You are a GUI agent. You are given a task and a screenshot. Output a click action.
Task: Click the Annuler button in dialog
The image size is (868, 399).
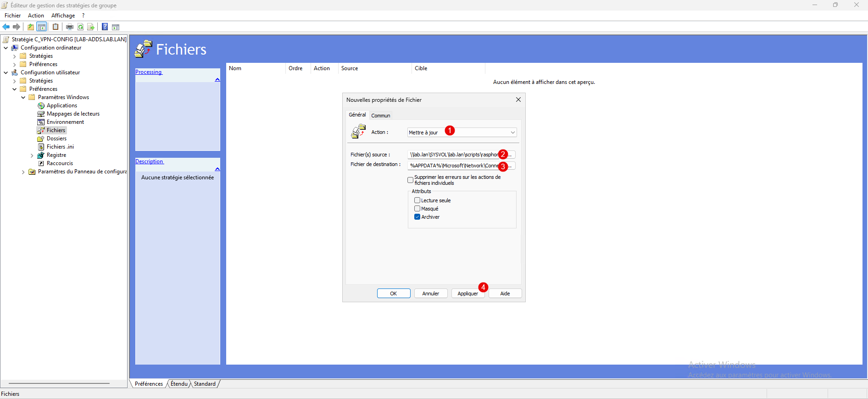coord(430,294)
